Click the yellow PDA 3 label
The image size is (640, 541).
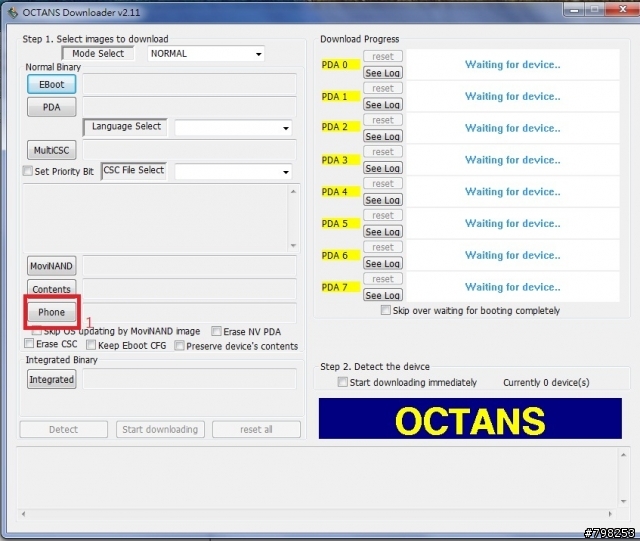click(x=340, y=160)
